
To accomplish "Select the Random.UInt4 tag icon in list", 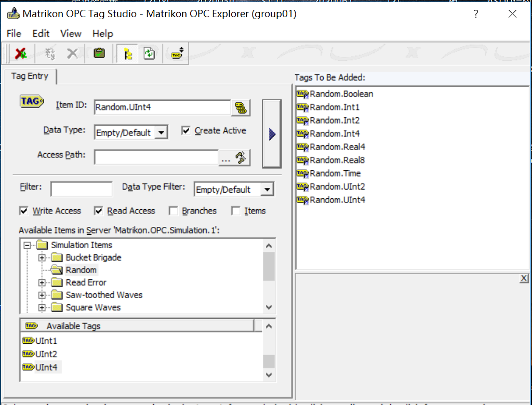I will [303, 200].
